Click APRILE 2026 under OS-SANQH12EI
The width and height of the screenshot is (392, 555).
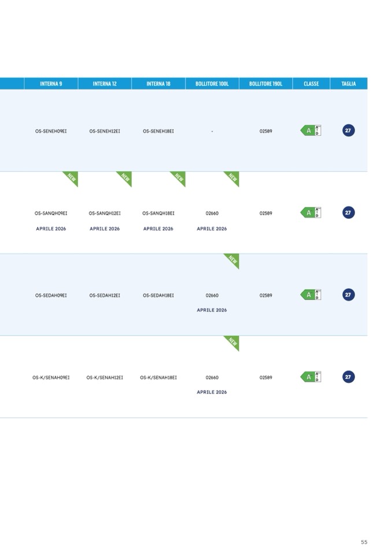coord(105,229)
